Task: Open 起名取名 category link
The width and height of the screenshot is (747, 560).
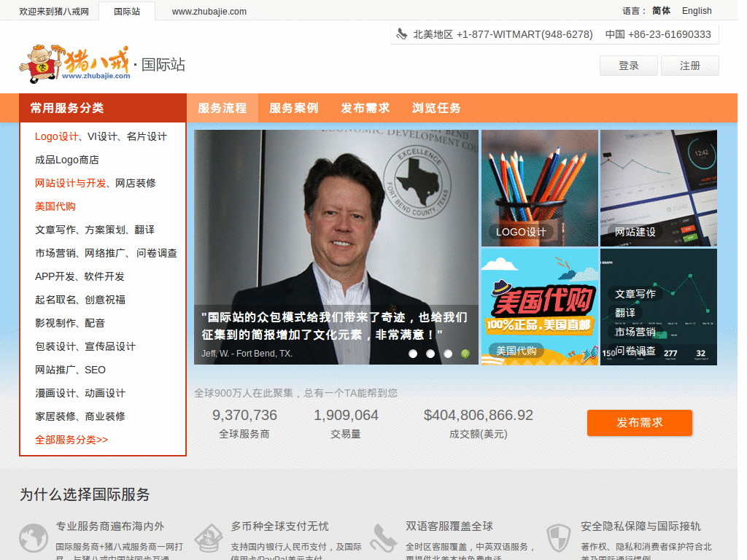Action: (x=55, y=300)
